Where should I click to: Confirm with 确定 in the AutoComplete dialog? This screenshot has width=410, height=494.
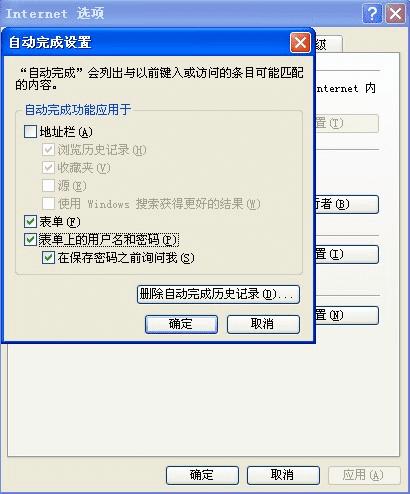181,324
